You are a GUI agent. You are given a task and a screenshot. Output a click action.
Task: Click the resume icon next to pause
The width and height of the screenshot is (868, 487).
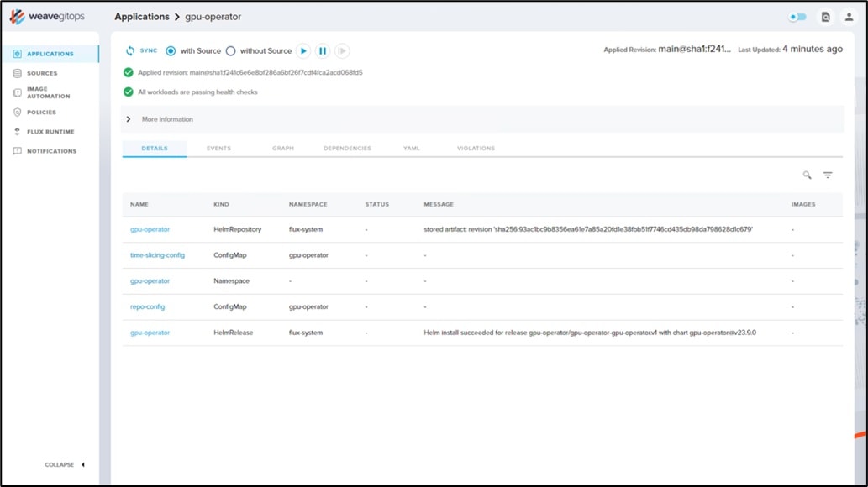click(342, 51)
